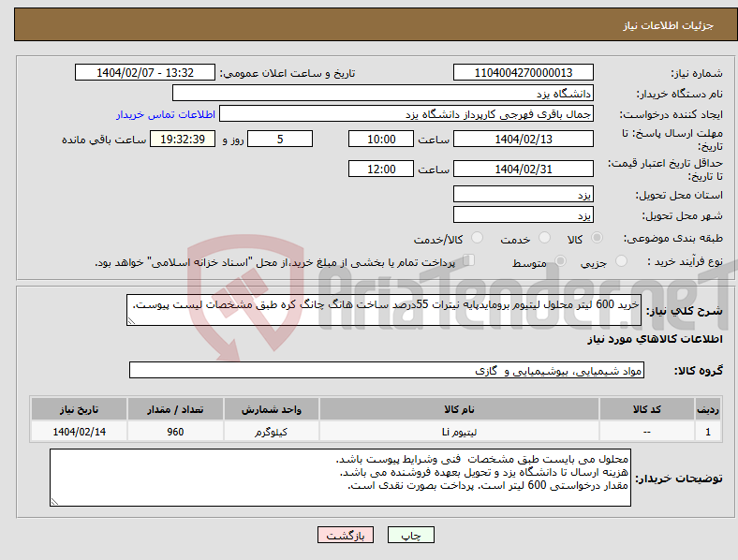Click the گروه کالا goods group field
This screenshot has height=560, width=738.
tap(387, 370)
